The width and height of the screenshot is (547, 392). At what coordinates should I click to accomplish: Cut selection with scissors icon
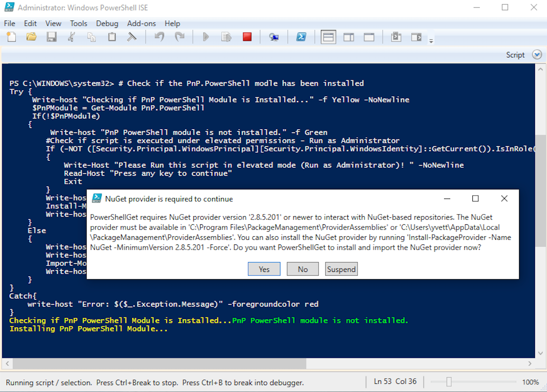pyautogui.click(x=72, y=37)
